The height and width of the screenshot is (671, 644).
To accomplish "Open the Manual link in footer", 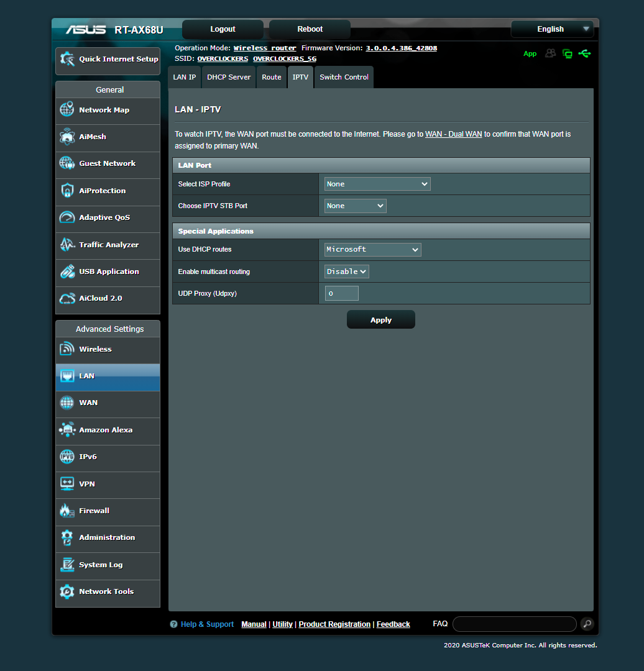I will [254, 624].
